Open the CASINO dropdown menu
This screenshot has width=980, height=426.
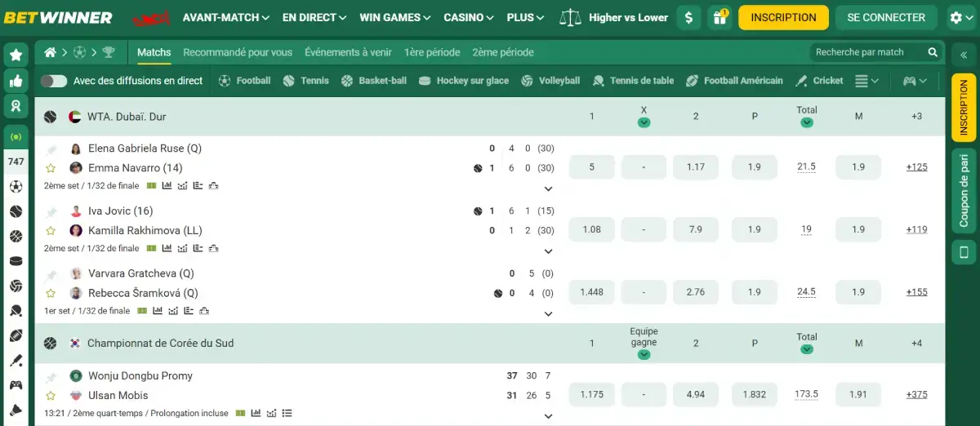click(469, 17)
